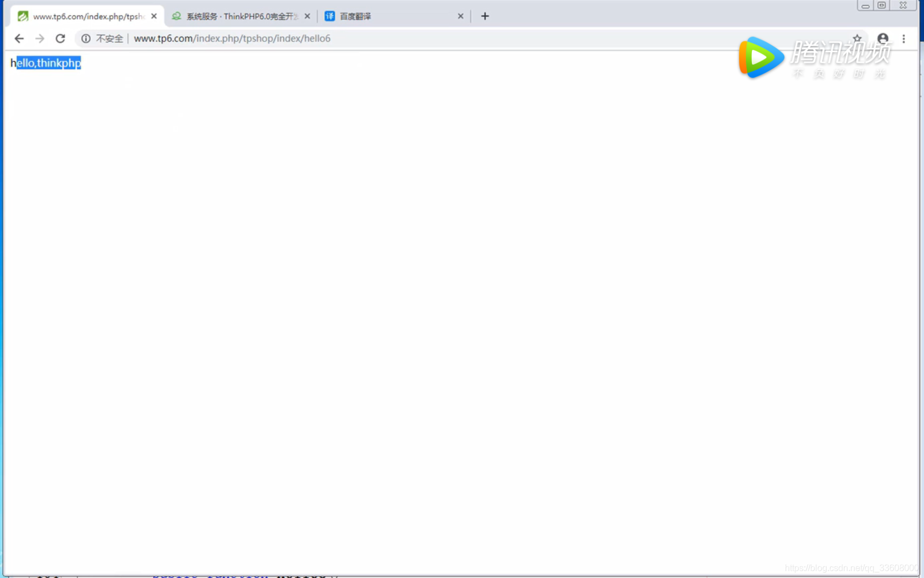Click the address bar URL www.tp6.com/index.php/tpshop/index/hello6

(x=232, y=39)
